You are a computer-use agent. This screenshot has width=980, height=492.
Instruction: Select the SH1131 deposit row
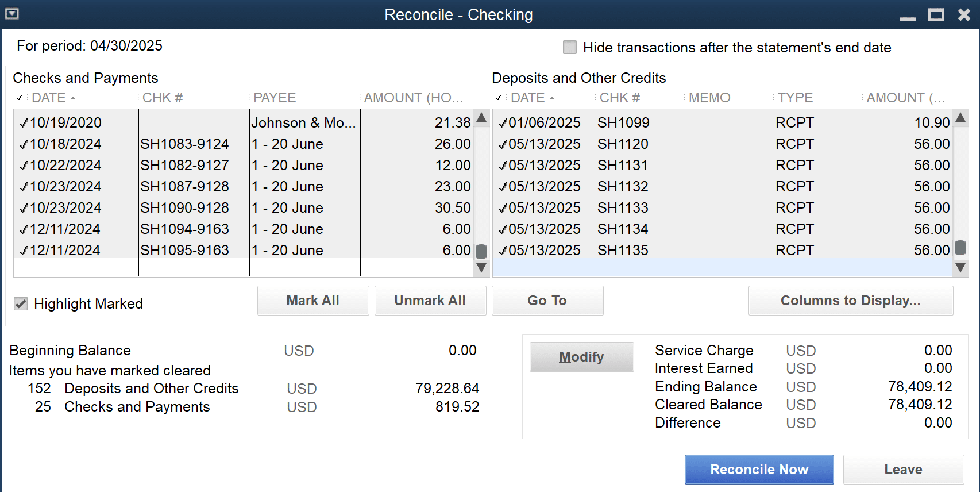(x=723, y=166)
